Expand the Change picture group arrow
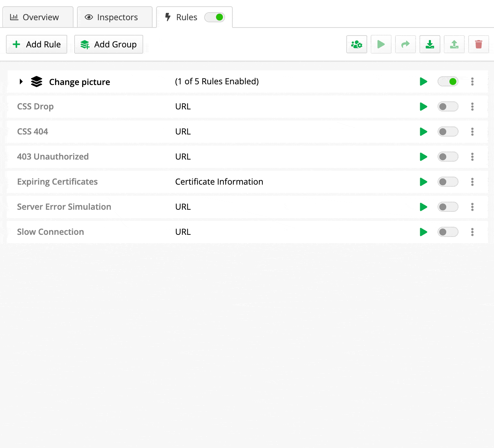 click(x=21, y=82)
